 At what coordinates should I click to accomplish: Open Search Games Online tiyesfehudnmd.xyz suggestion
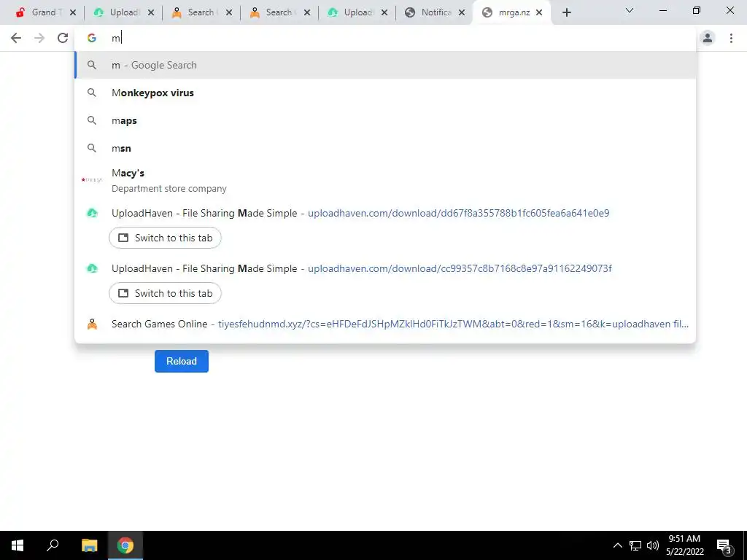tap(385, 324)
